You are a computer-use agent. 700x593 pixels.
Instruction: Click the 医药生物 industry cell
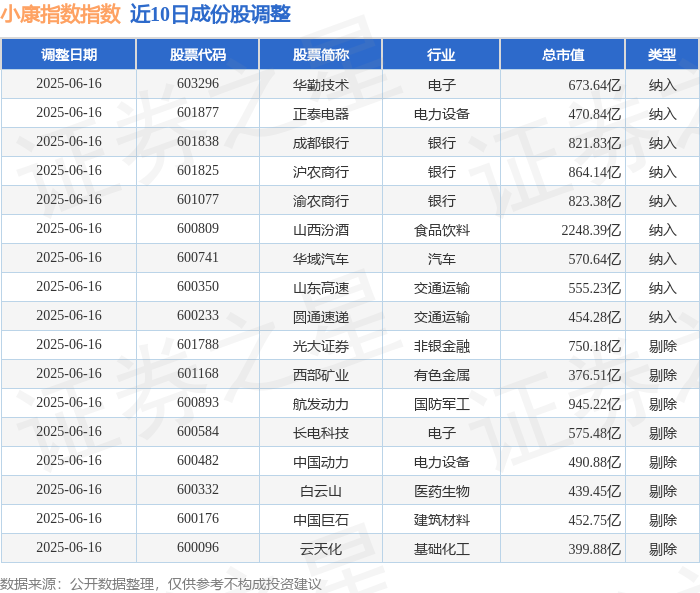[x=442, y=491]
